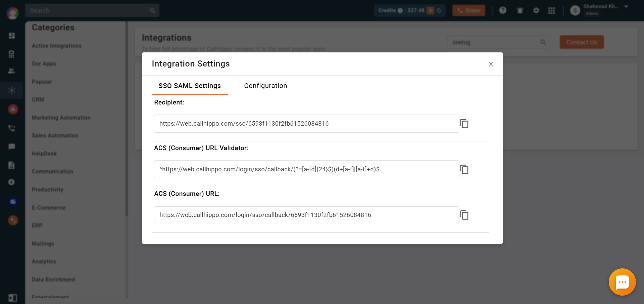The height and width of the screenshot is (304, 644).
Task: Select Active Integrations category
Action: [x=57, y=46]
